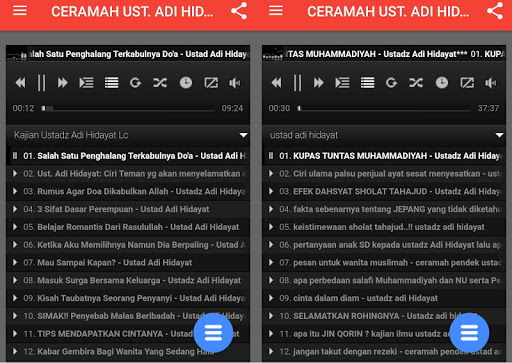Select track 01. Salah Satu Penghalang Terkabulnya Do'a
The height and width of the screenshot is (363, 512).
point(128,156)
